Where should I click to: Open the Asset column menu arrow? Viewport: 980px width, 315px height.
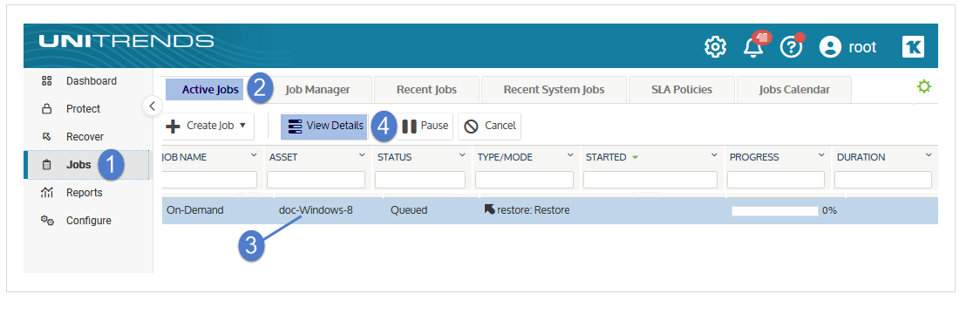coord(362,155)
